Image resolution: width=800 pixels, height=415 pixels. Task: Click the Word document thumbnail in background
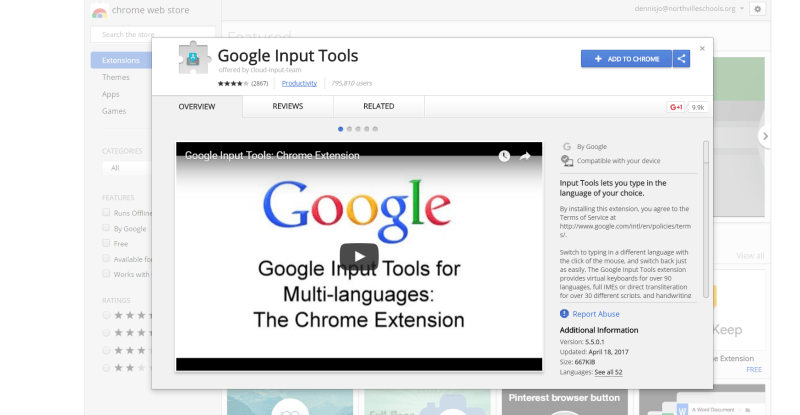[702, 402]
